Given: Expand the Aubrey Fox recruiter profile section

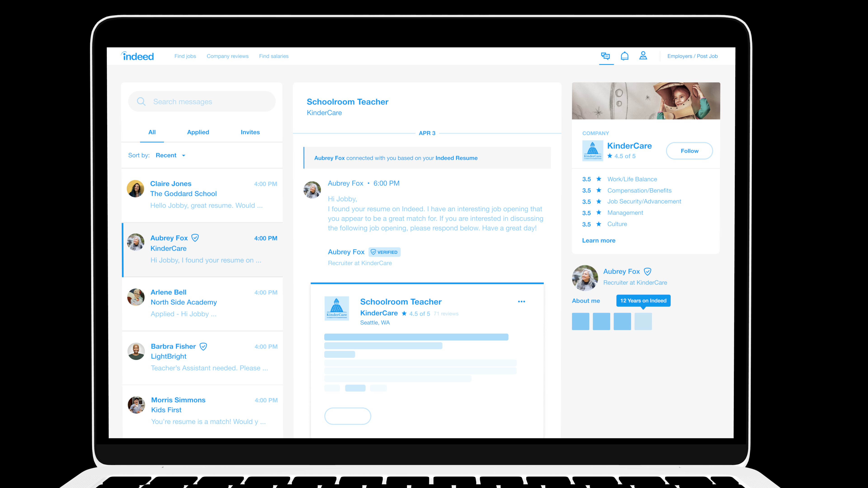Looking at the screenshot, I should tap(586, 300).
